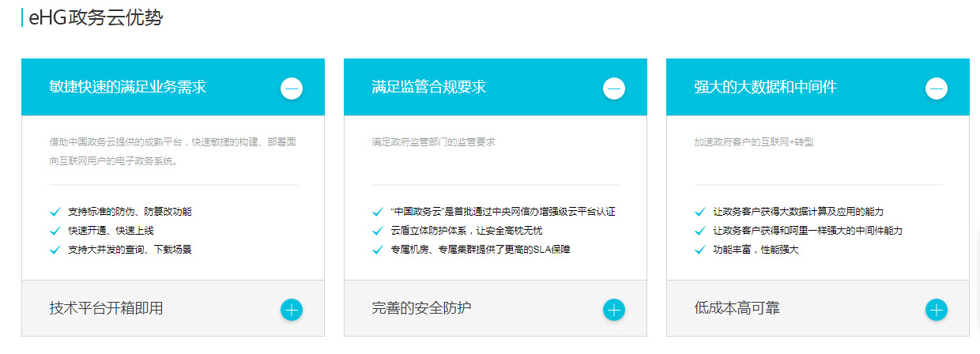
Task: Collapse 强大的大数据和中间件 with the minus icon
Action: pyautogui.click(x=937, y=88)
